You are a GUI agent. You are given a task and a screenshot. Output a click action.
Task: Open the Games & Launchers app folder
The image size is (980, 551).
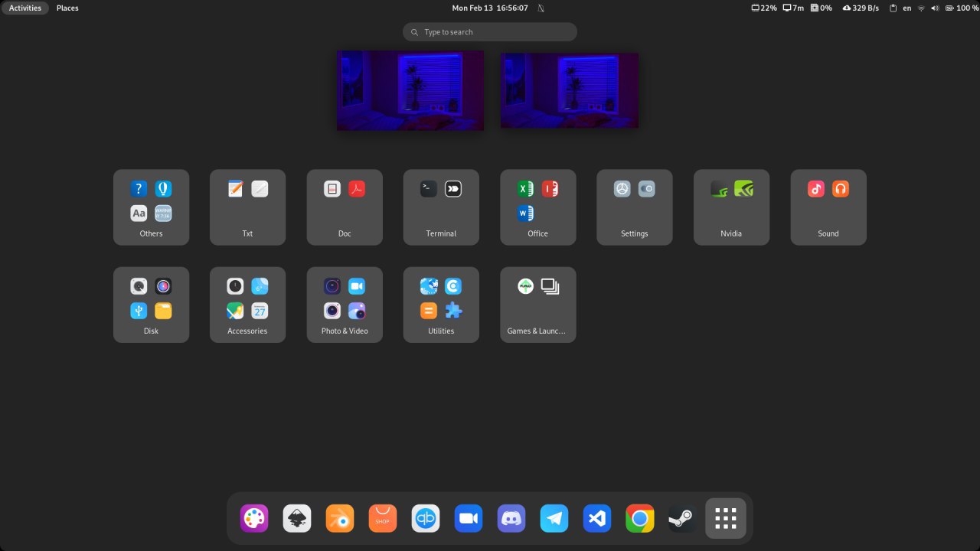pos(538,305)
